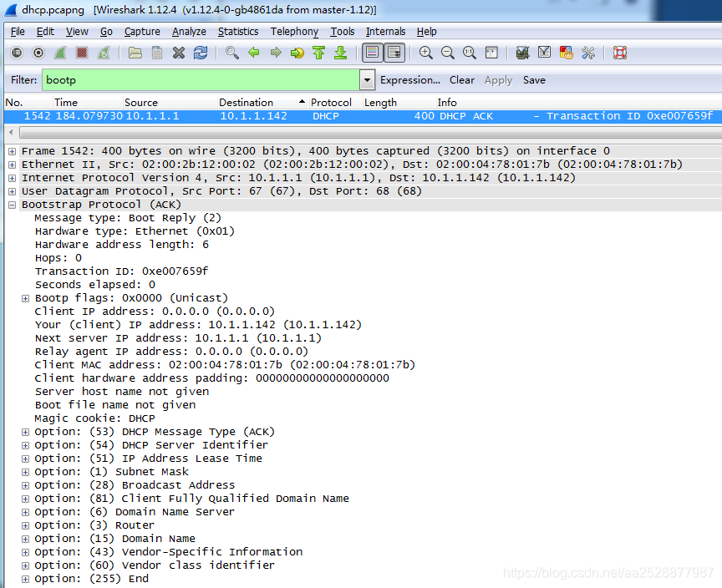The height and width of the screenshot is (588, 722).
Task: Collapse the Bootstrap Protocol (ACK) node
Action: point(13,205)
